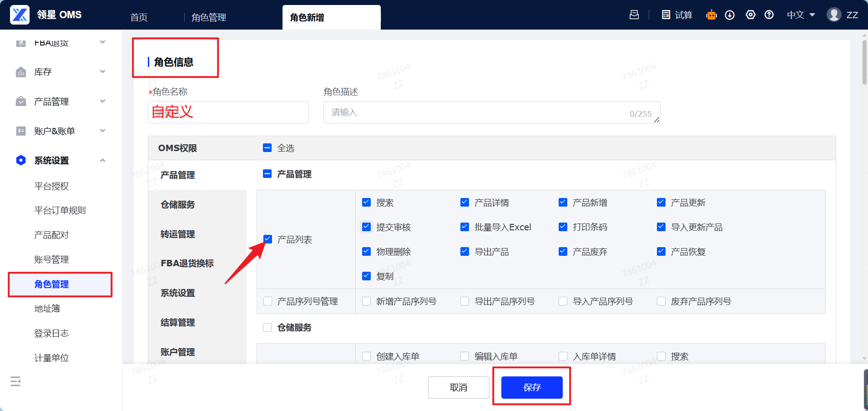Jump to 仓储服务 permission section

177,204
